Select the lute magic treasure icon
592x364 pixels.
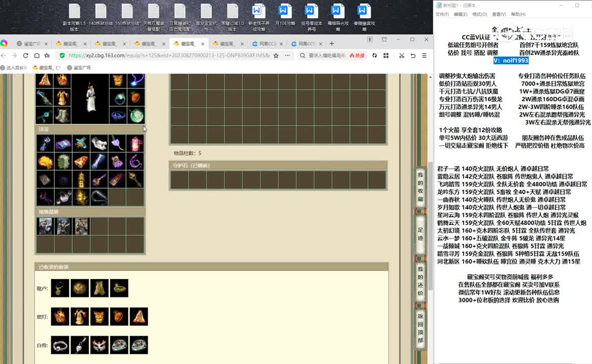pos(99,179)
